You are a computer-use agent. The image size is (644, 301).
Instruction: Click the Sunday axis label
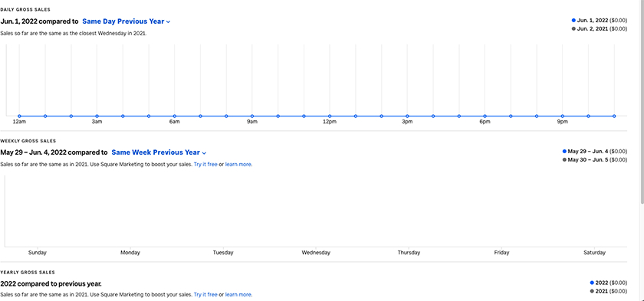pos(38,253)
